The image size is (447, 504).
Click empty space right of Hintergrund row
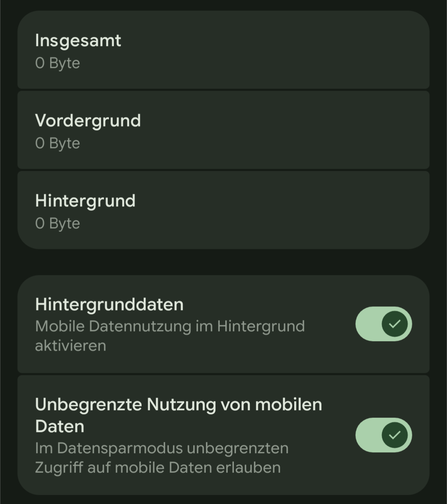pyautogui.click(x=290, y=211)
